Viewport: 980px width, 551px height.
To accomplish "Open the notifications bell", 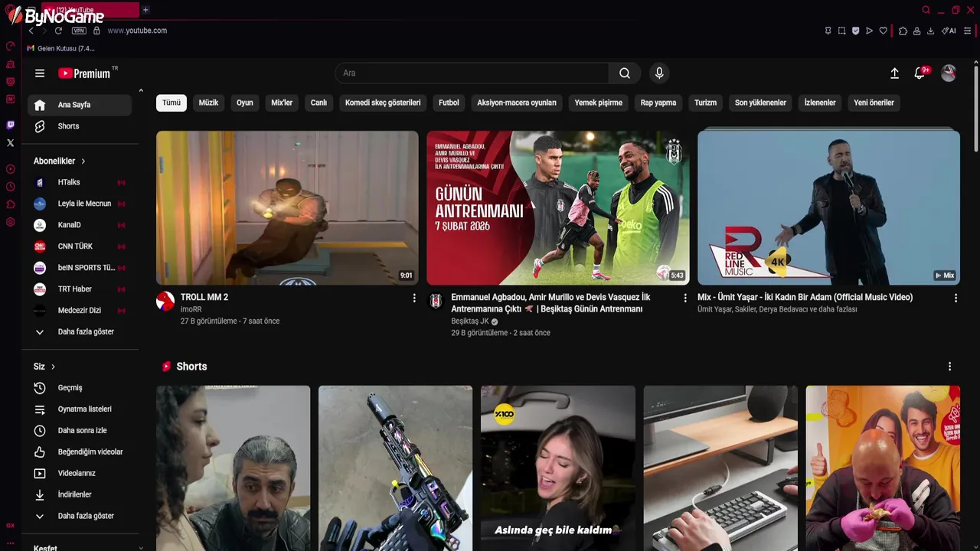I will pyautogui.click(x=920, y=73).
